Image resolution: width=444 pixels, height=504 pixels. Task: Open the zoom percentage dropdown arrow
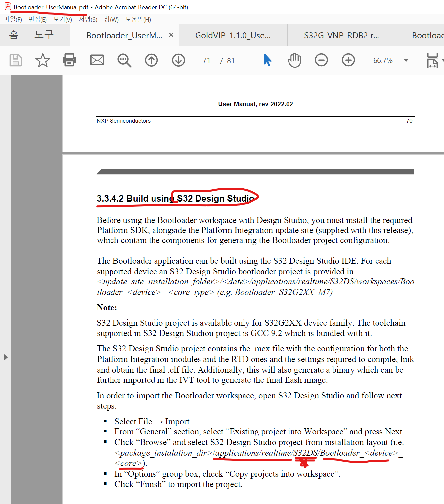[x=406, y=60]
